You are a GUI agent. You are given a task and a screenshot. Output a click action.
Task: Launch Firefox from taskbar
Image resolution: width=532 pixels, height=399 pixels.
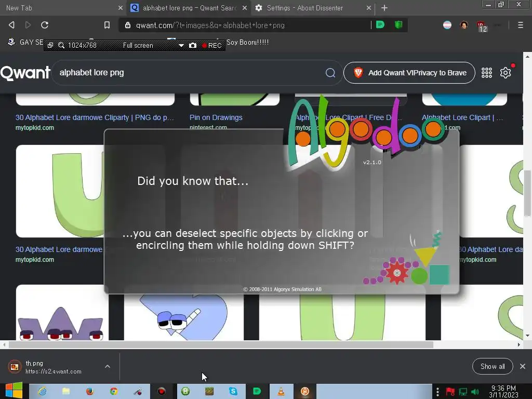coord(89,391)
